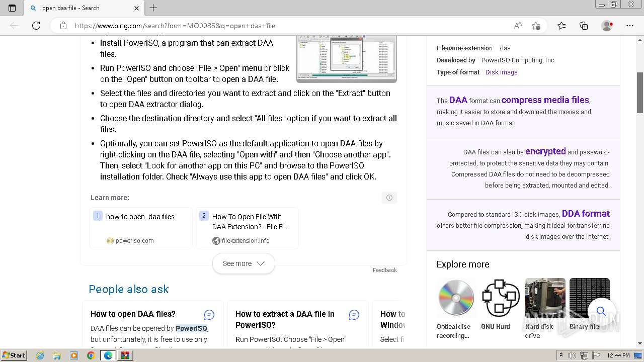The height and width of the screenshot is (362, 644).
Task: Open the PowerISO screenshot thumbnail
Action: tap(347, 58)
